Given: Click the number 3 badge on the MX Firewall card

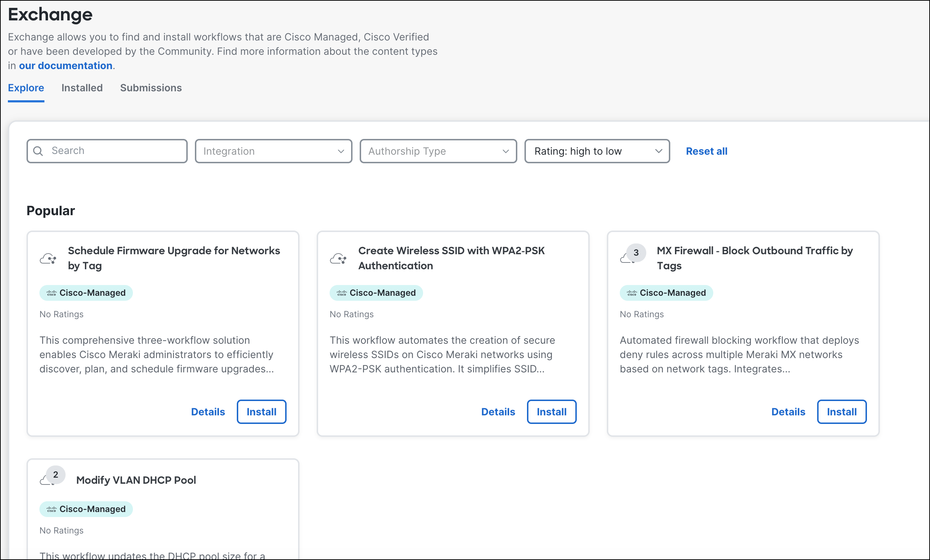Looking at the screenshot, I should point(636,252).
